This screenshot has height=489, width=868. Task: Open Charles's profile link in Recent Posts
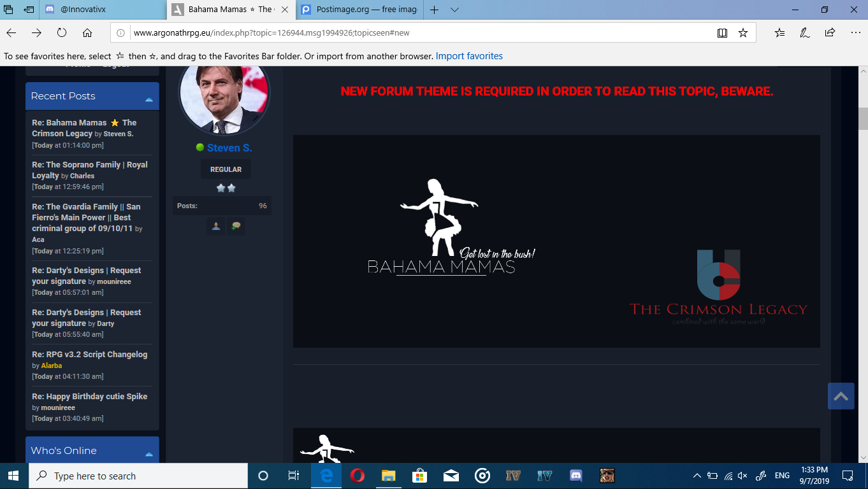coord(82,176)
